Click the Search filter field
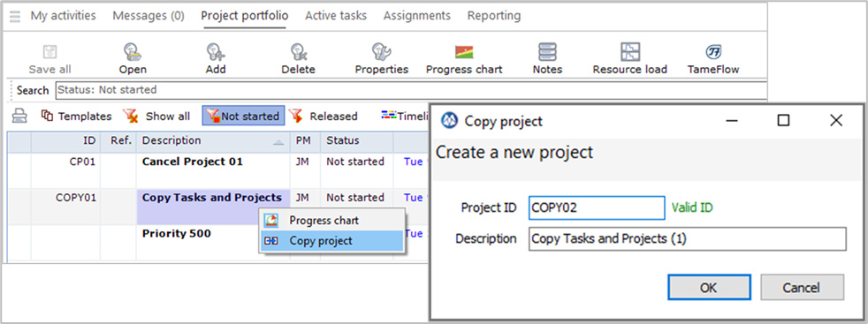The width and height of the screenshot is (868, 324). (411, 89)
